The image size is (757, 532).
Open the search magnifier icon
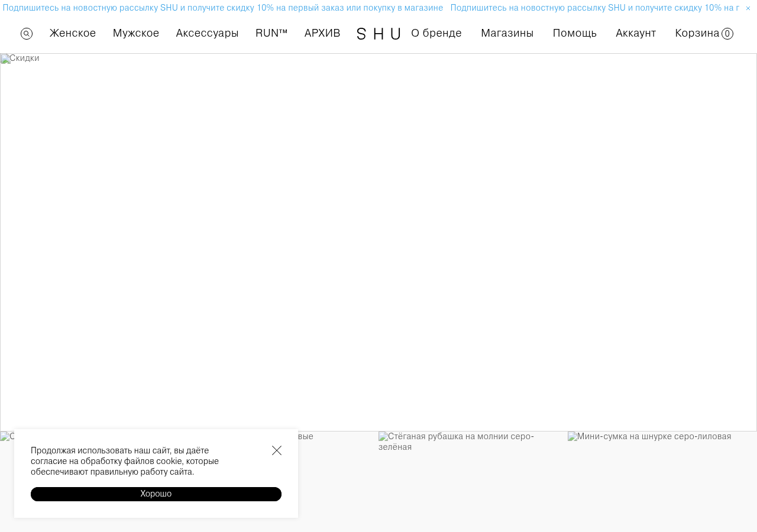pos(27,34)
